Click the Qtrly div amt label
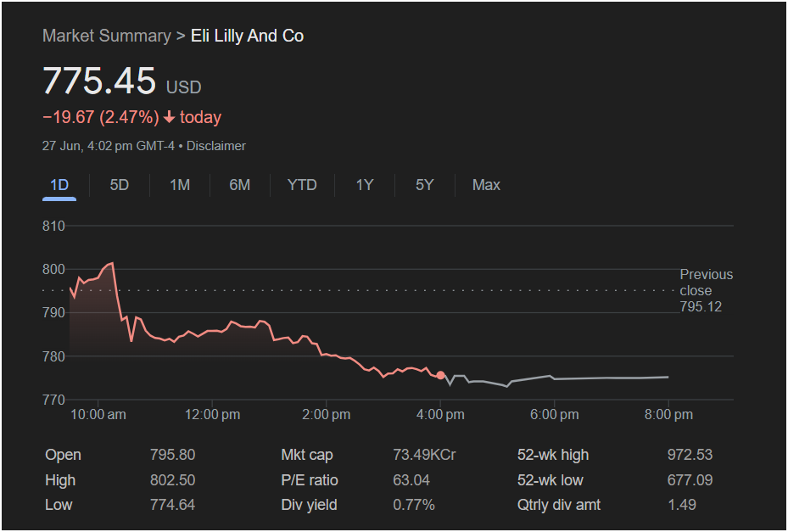The image size is (788, 532). click(559, 504)
